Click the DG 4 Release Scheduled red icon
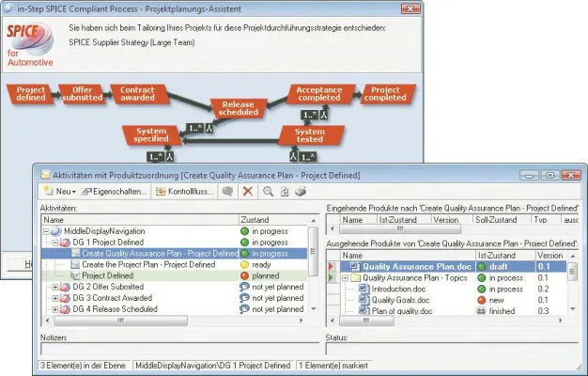This screenshot has width=588, height=376. click(65, 309)
